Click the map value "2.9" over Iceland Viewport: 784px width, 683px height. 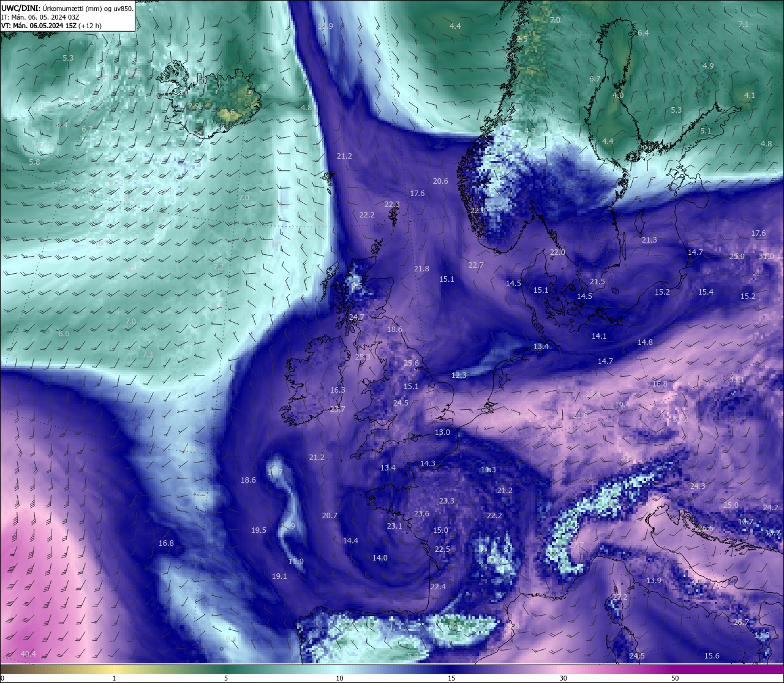[x=194, y=105]
